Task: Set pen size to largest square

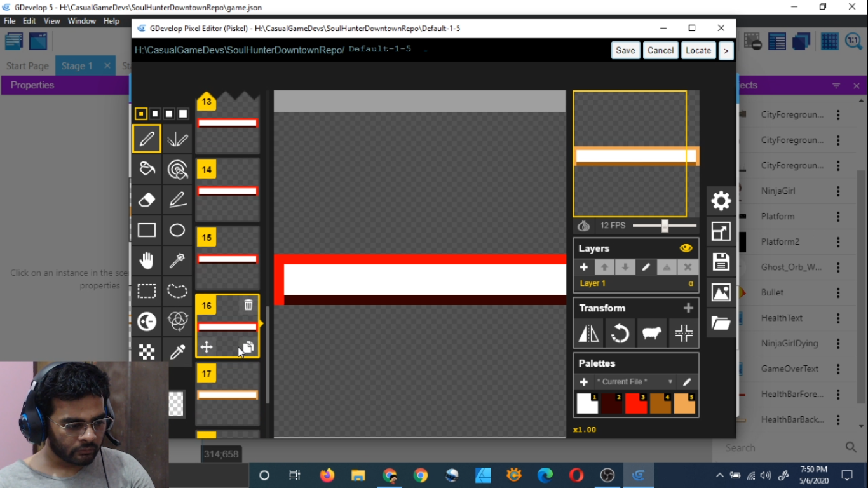Action: (183, 114)
